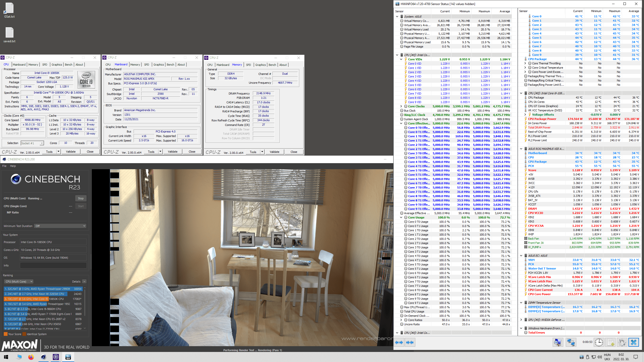Collapse ASUS EC: ASUS sensor group
Image resolution: width=644 pixels, height=362 pixels.
point(521,256)
